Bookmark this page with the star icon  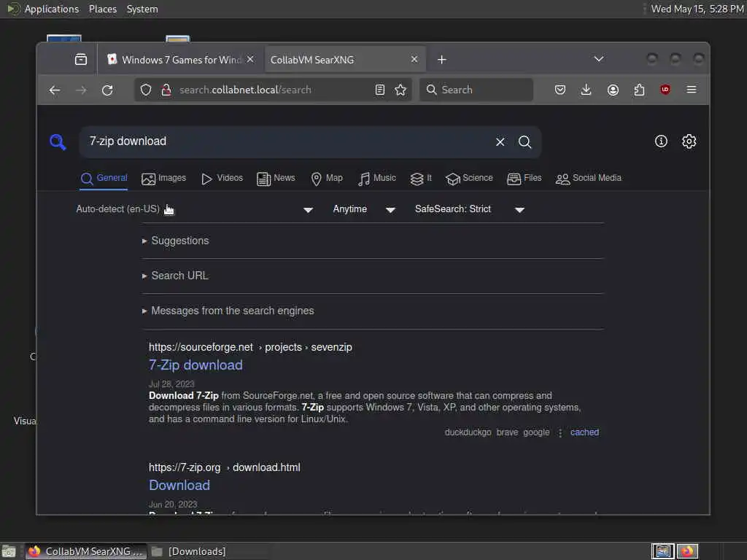(400, 90)
